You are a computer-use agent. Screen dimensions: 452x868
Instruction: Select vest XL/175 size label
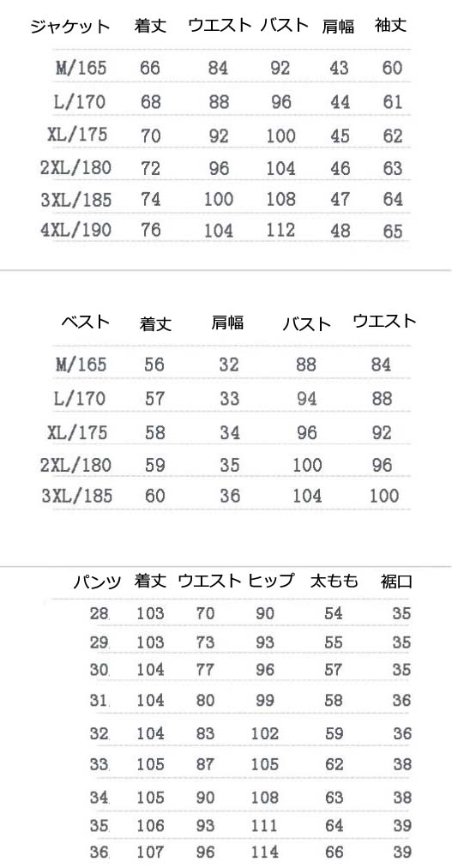tap(77, 431)
